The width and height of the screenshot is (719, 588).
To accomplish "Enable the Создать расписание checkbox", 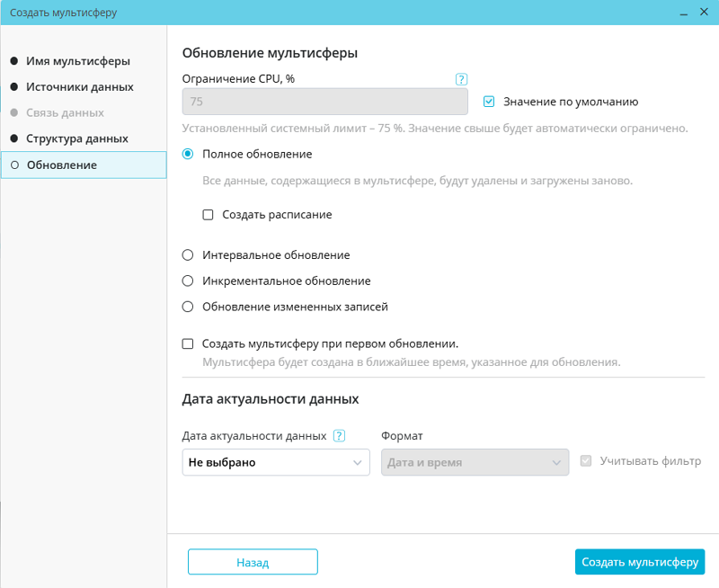I will click(208, 215).
